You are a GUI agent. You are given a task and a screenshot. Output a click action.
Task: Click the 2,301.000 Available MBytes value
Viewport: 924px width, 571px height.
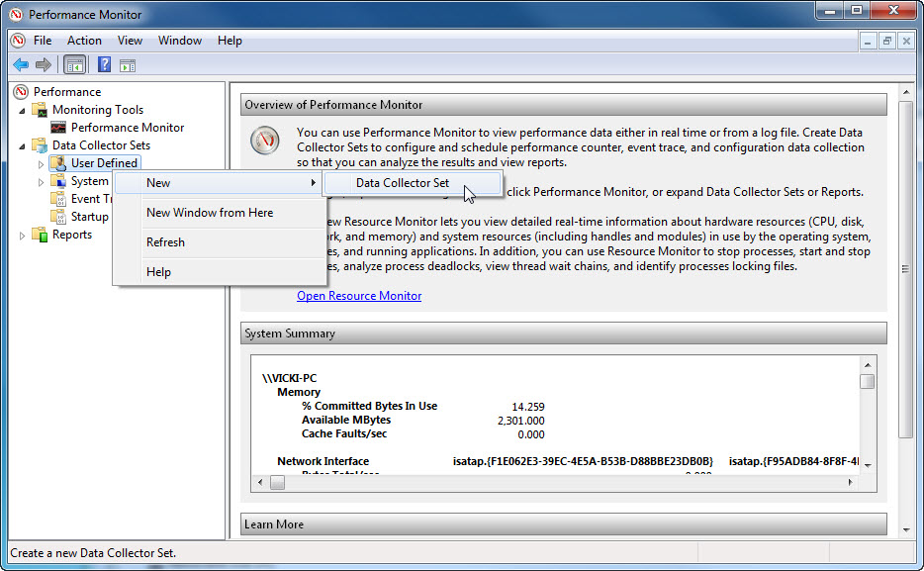point(521,421)
